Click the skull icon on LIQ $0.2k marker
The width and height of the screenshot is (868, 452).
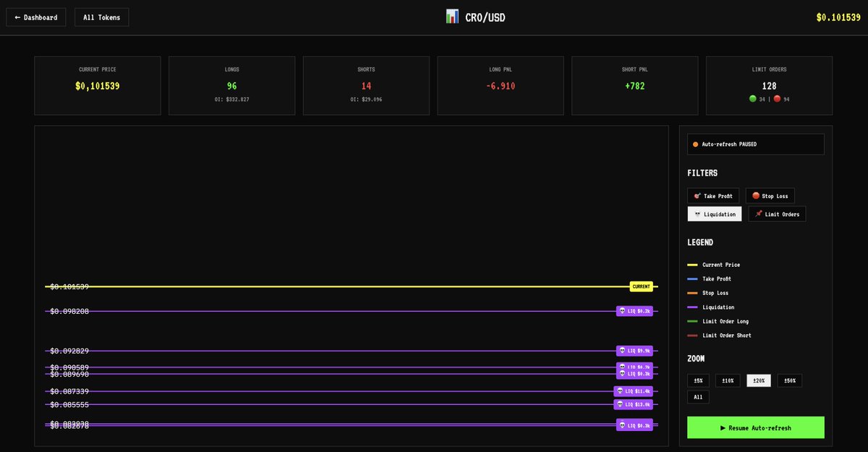(x=622, y=311)
